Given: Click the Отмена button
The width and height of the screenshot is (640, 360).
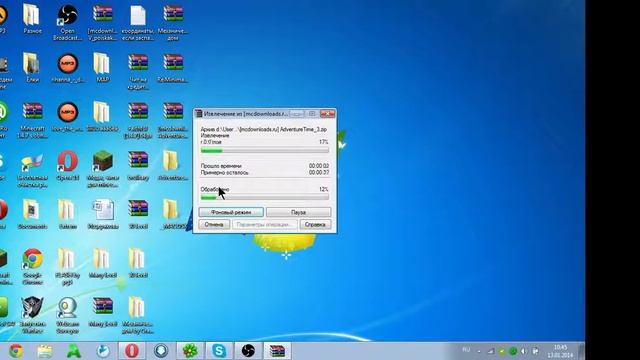Looking at the screenshot, I should (214, 224).
